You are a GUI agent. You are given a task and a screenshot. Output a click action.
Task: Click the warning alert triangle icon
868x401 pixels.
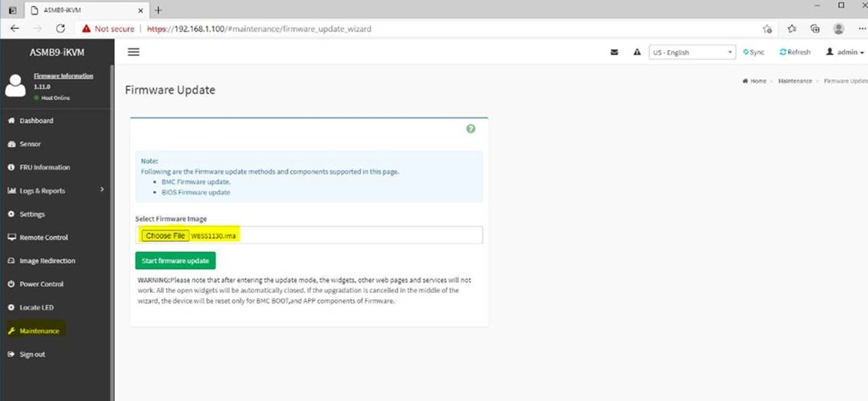pyautogui.click(x=637, y=52)
